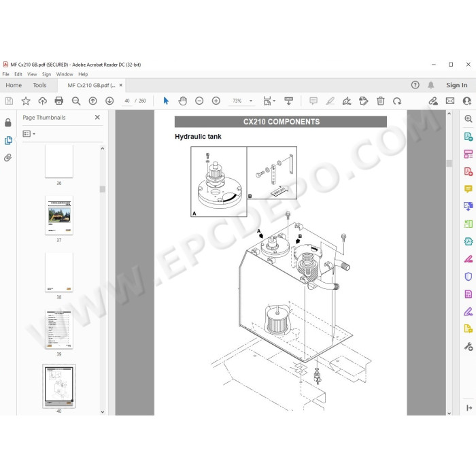Select page 36 thumbnail

click(x=59, y=161)
